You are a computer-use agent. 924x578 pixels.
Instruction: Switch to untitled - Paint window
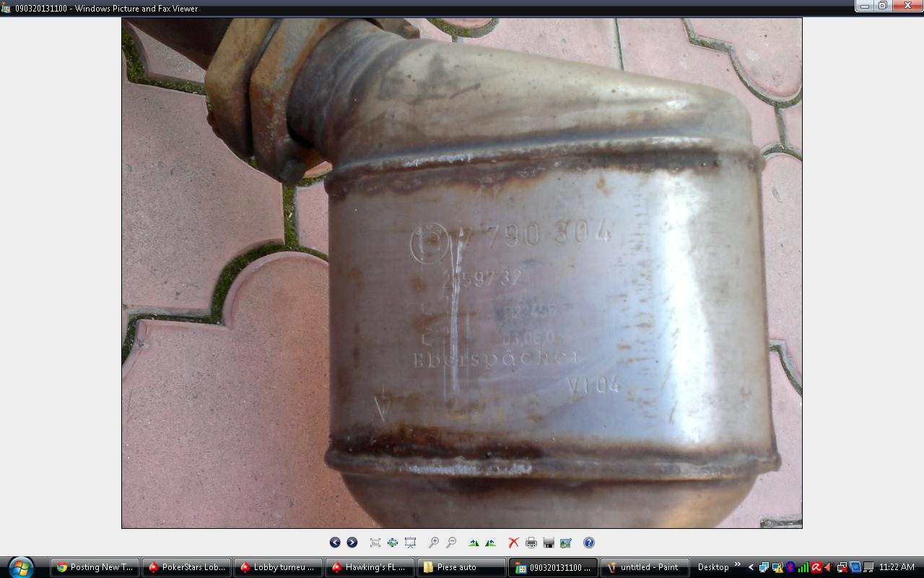645,567
